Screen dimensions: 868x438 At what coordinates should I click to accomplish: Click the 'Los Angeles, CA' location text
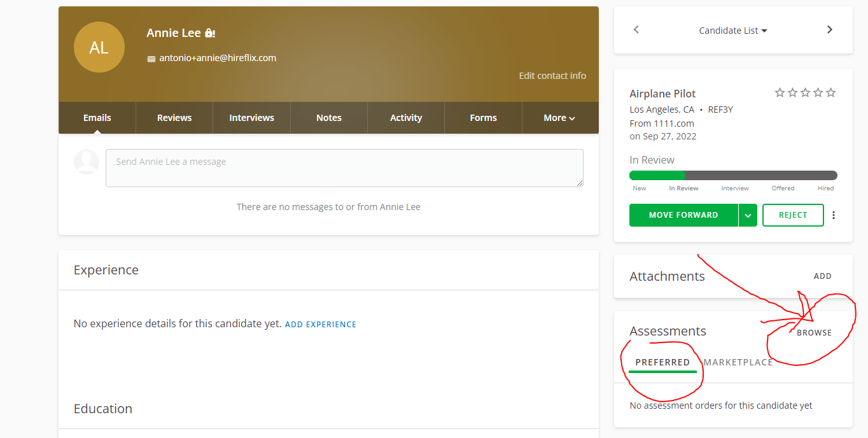click(x=662, y=109)
